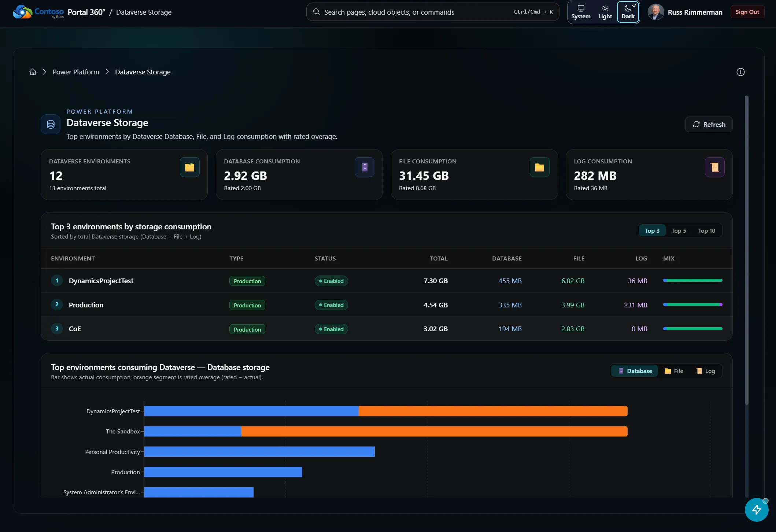This screenshot has height=532, width=776.
Task: Click the 3.99 GB file value
Action: pyautogui.click(x=573, y=305)
